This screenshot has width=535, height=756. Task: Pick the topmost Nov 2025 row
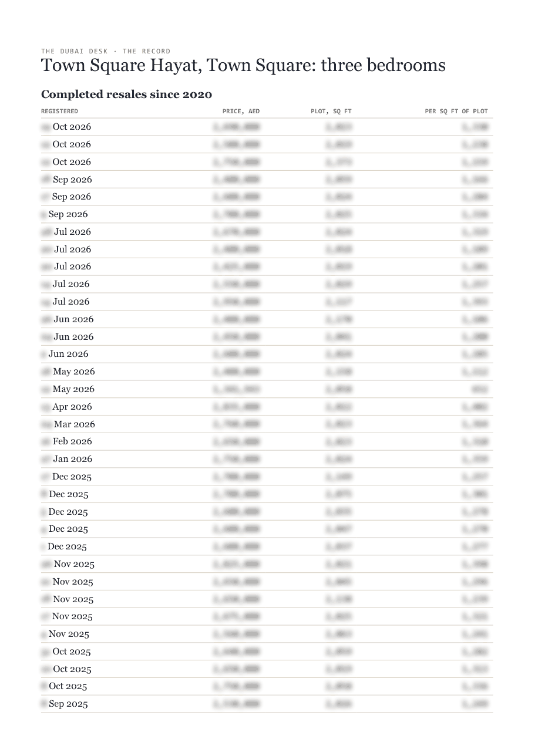click(267, 564)
